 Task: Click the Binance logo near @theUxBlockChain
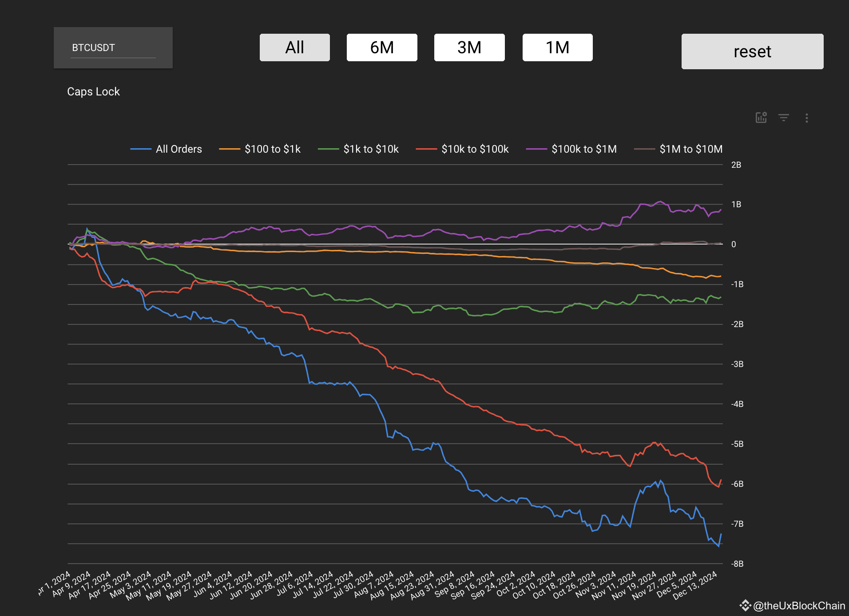(746, 604)
